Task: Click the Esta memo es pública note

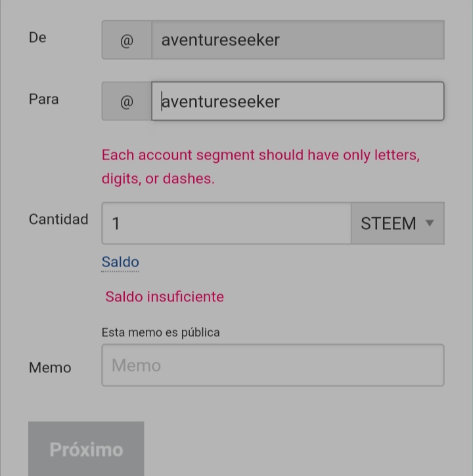Action: pyautogui.click(x=161, y=332)
